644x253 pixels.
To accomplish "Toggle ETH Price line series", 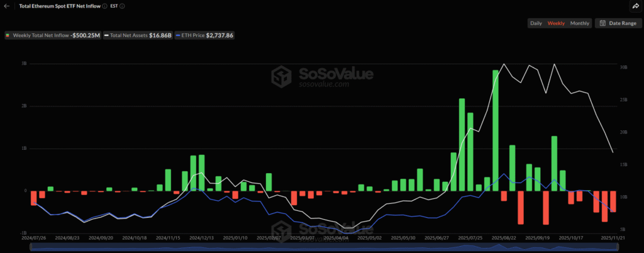I will (x=204, y=36).
